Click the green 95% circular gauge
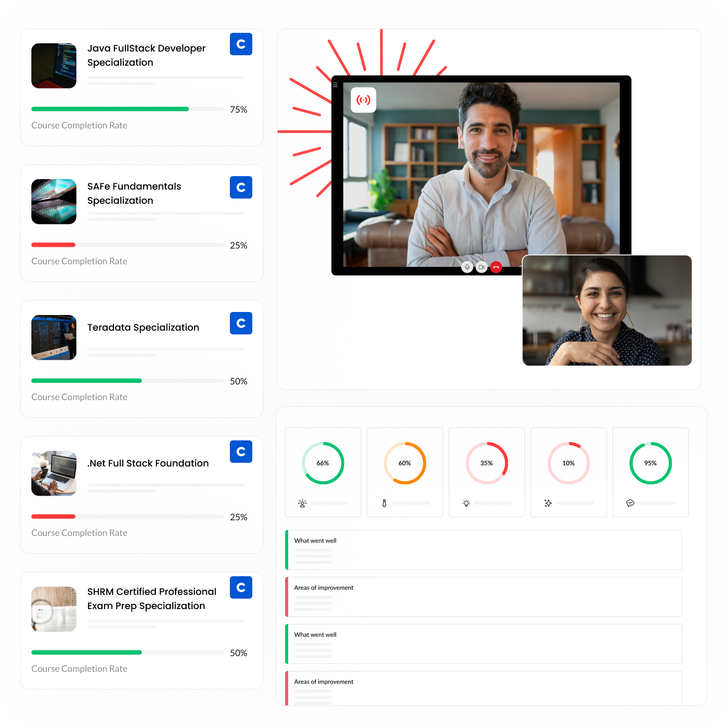The image size is (728, 728). (650, 463)
